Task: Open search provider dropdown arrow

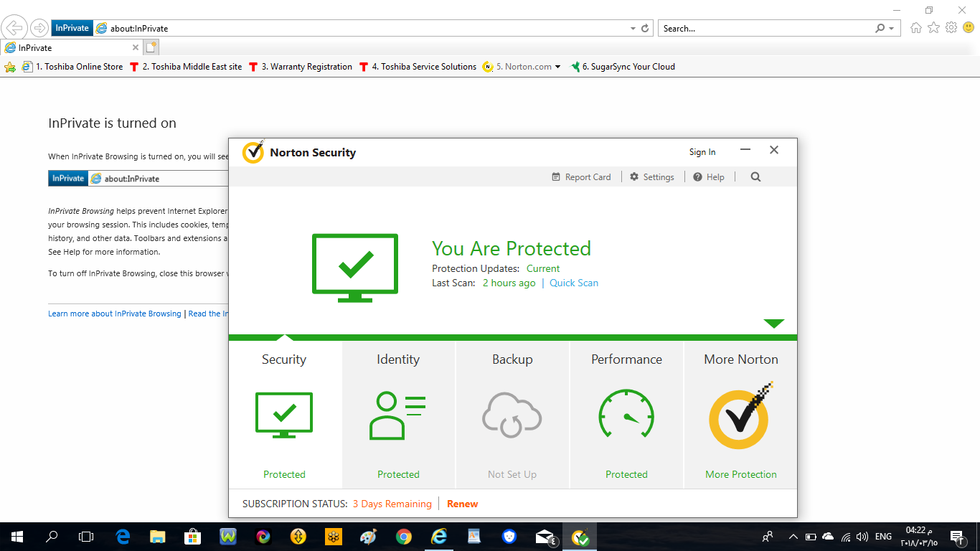Action: [892, 29]
